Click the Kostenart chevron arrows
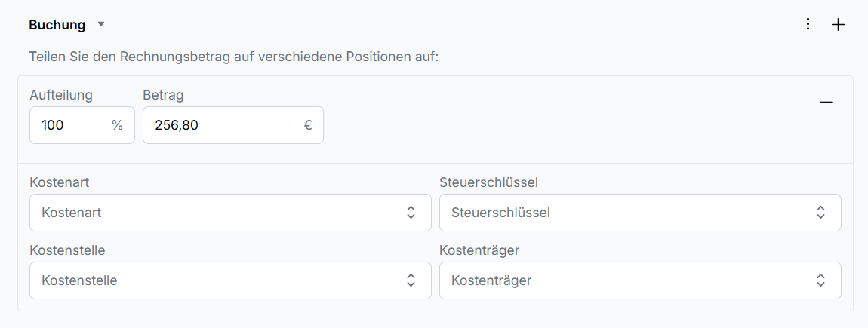868x328 pixels. (411, 213)
